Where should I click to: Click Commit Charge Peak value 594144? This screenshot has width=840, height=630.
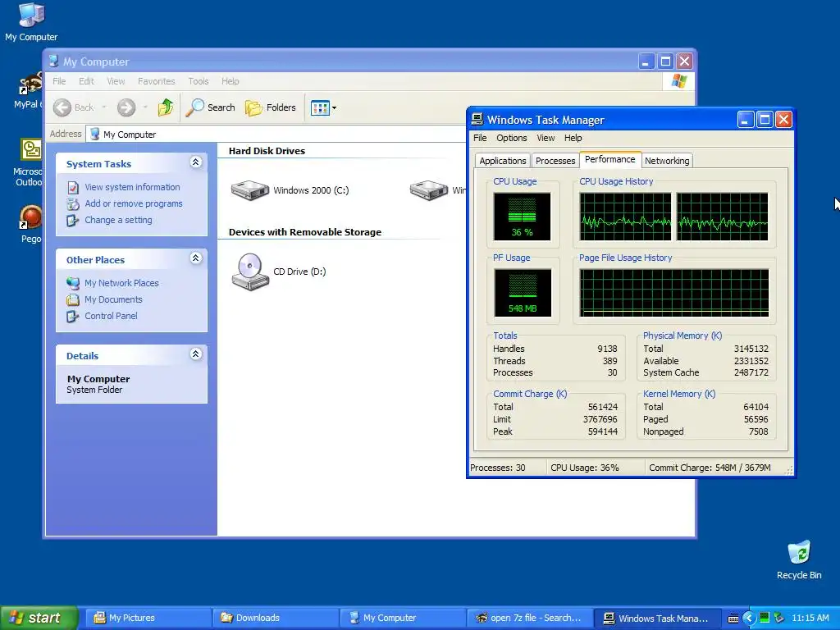(603, 431)
